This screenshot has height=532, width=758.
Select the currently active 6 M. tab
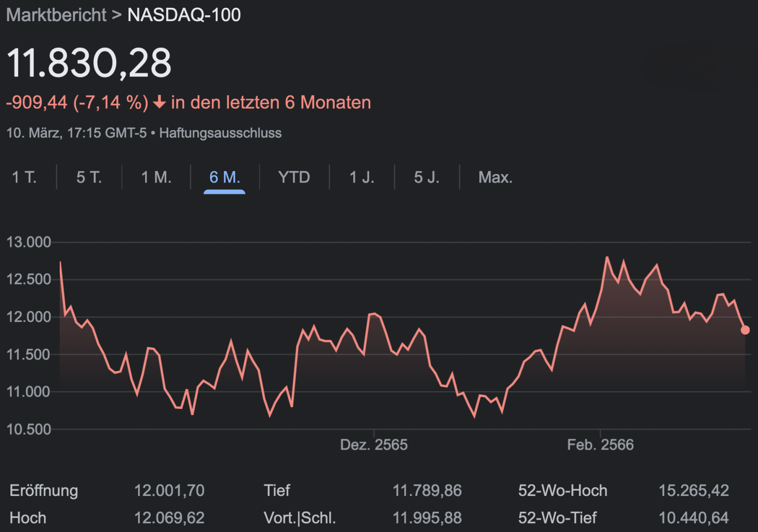(x=224, y=177)
